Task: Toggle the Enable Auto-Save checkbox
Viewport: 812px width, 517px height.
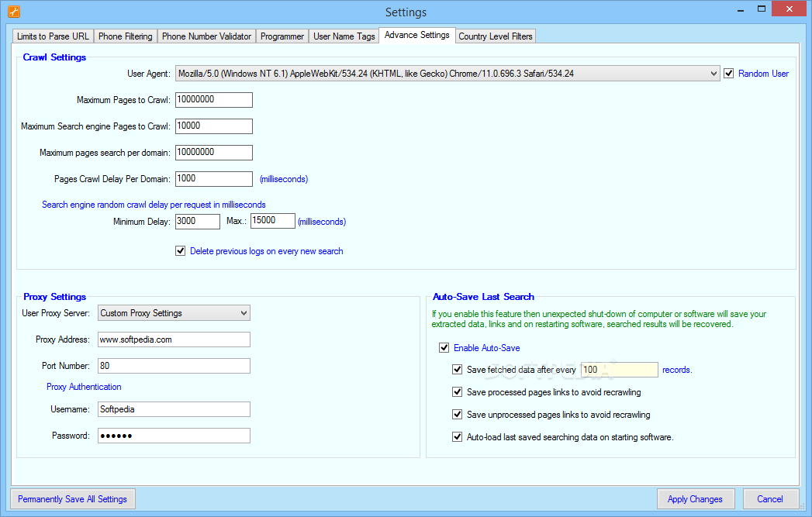Action: (x=444, y=348)
